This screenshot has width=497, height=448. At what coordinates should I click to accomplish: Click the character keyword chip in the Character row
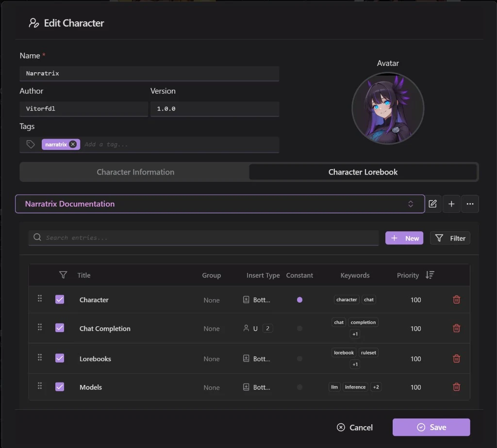pyautogui.click(x=347, y=300)
